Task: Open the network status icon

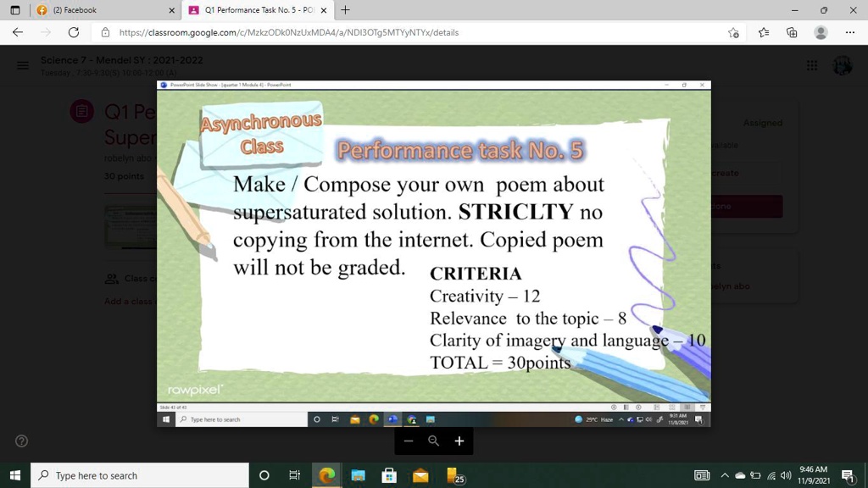Action: pos(771,475)
